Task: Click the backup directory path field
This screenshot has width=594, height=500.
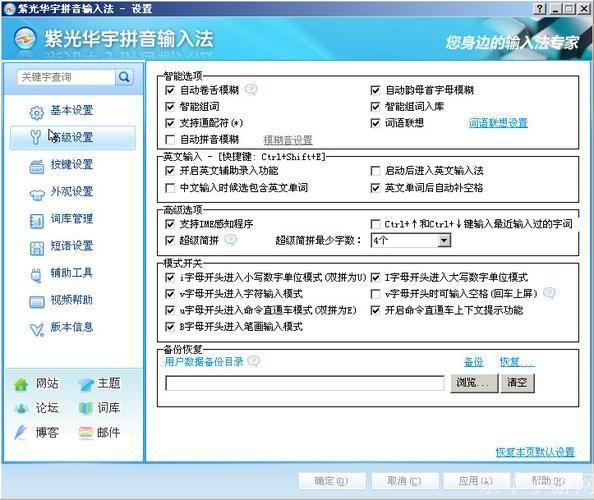Action: [x=305, y=383]
